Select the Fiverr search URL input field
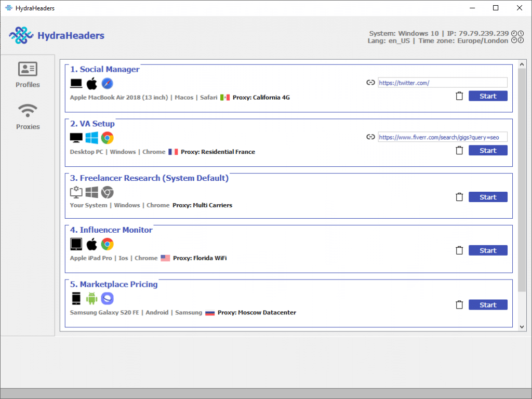The image size is (532, 399). (x=442, y=137)
